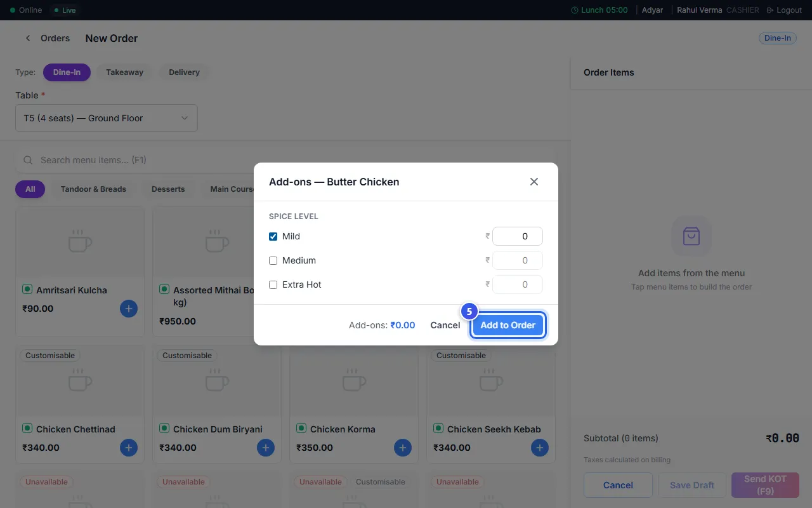Click the search magnifier icon
The width and height of the screenshot is (812, 508).
pos(28,160)
